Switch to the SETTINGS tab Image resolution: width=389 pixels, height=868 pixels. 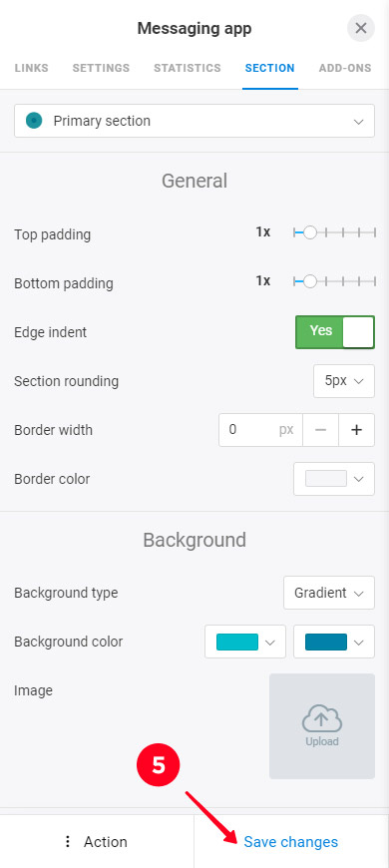[x=101, y=69]
